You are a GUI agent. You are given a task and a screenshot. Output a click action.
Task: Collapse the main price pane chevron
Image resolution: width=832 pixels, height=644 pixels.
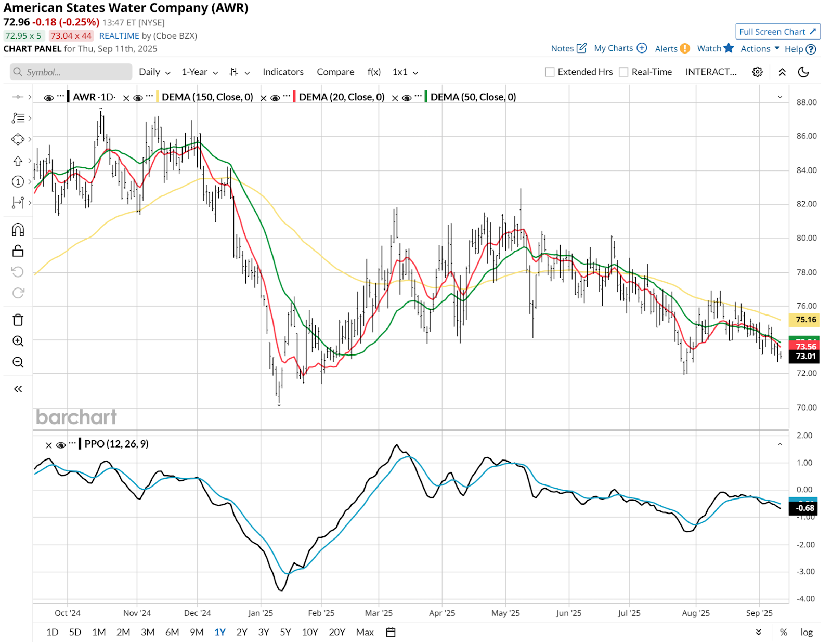coord(780,97)
